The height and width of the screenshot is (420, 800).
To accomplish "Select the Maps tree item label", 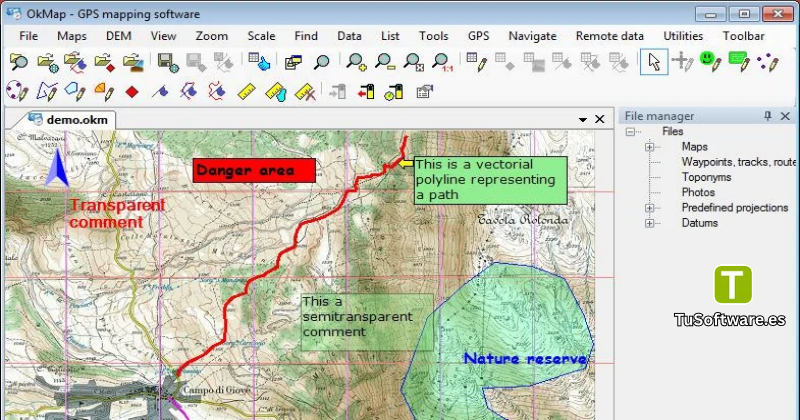I will [x=694, y=147].
